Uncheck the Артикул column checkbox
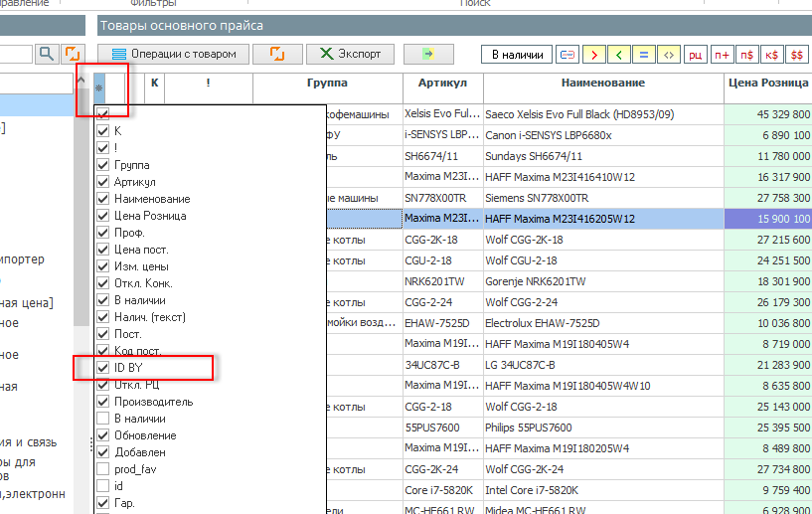This screenshot has height=514, width=812. point(103,182)
